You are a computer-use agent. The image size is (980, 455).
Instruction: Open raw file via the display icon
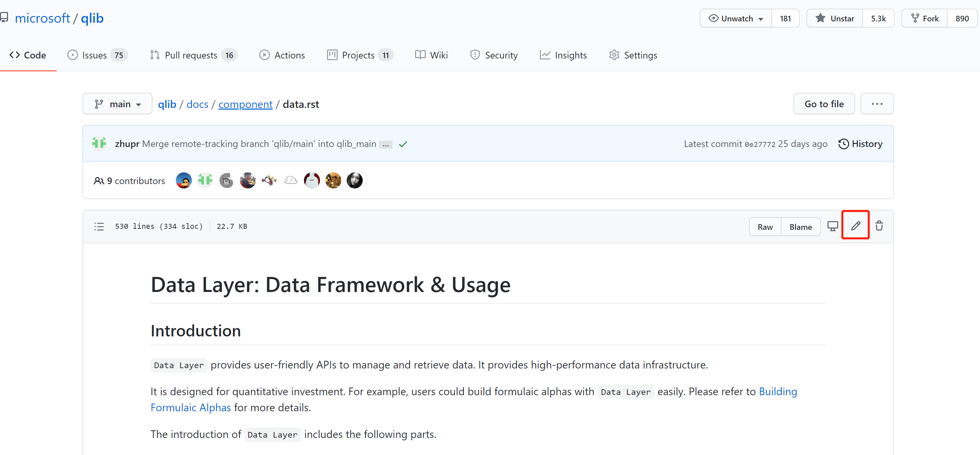click(833, 225)
